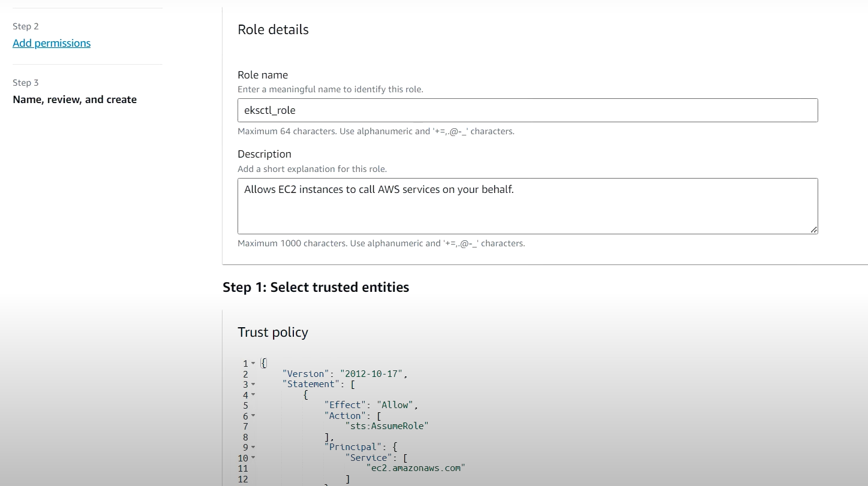
Task: Click the Step 1: Select trusted entities heading
Action: (x=316, y=287)
